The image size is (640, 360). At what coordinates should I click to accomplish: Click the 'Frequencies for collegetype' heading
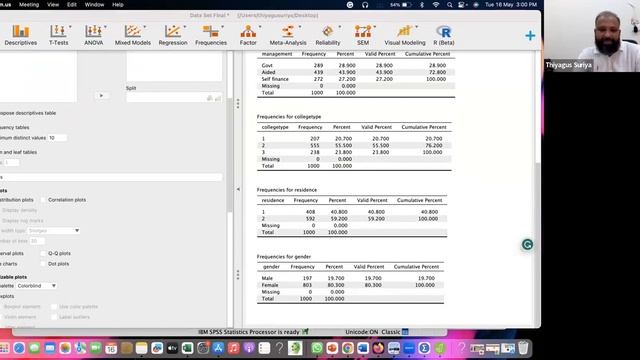pyautogui.click(x=289, y=117)
